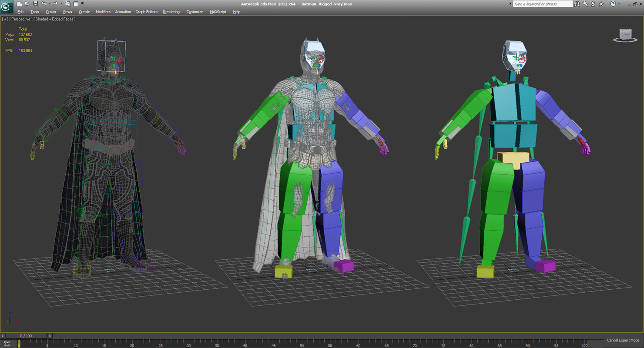Click the Help question mark icon
The width and height of the screenshot is (644, 348).
click(613, 4)
